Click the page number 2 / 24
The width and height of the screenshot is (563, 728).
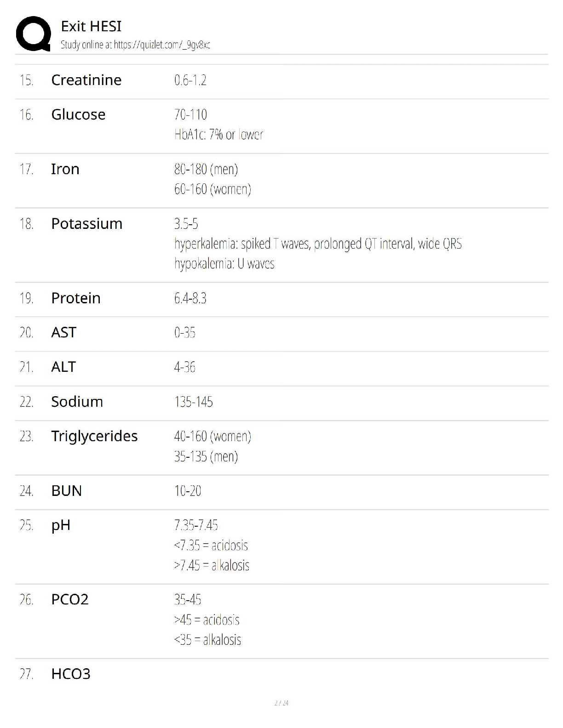[x=281, y=703]
